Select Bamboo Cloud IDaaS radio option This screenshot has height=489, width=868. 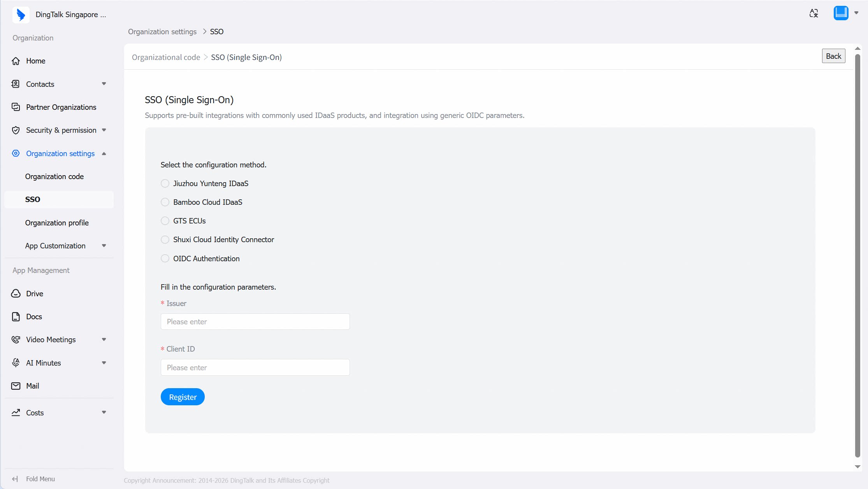(x=165, y=202)
